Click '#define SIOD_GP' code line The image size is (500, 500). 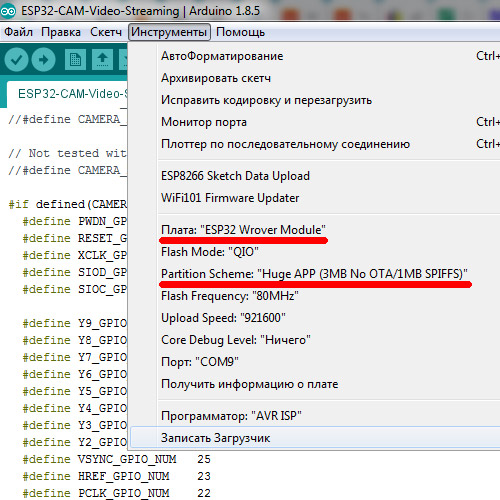point(75,272)
